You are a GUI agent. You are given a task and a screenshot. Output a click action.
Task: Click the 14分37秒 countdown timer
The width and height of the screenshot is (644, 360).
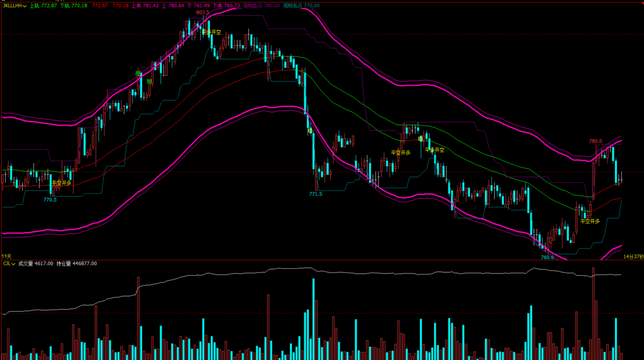tap(632, 256)
